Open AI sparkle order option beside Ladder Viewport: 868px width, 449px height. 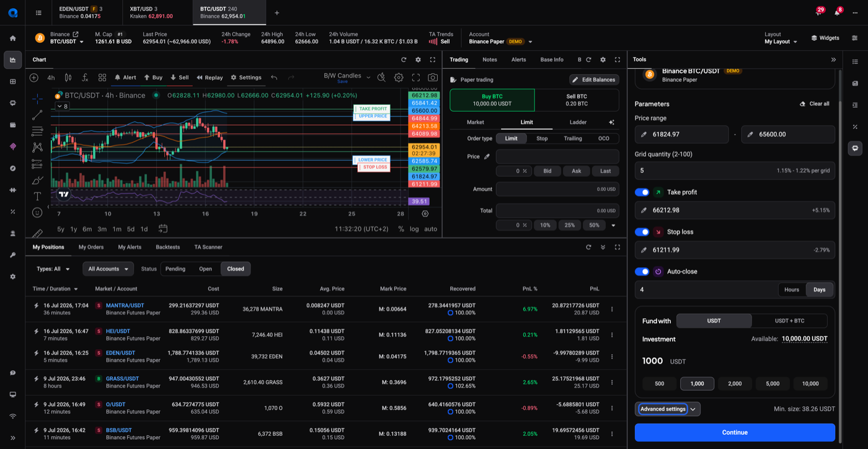(611, 122)
